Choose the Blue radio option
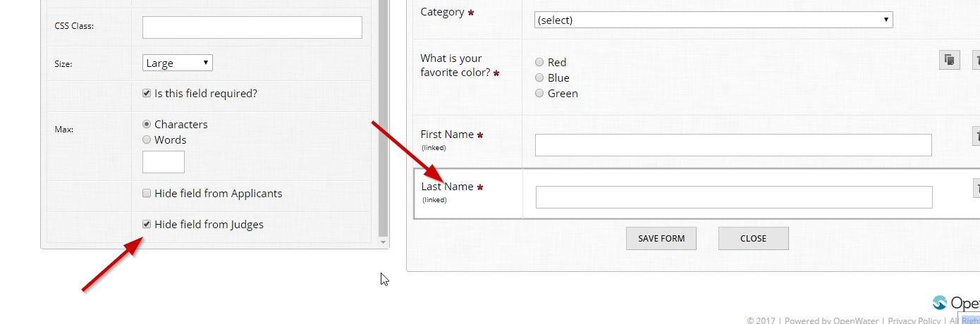This screenshot has width=980, height=324. coord(540,77)
